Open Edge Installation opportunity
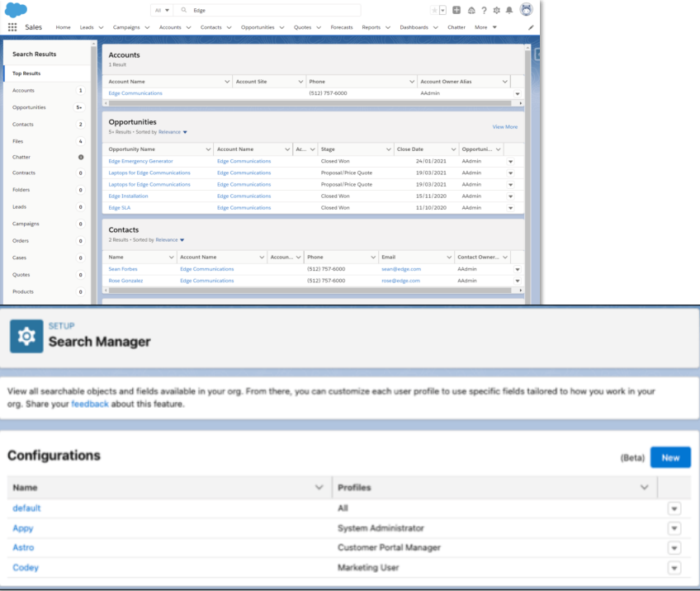The image size is (700, 591). click(128, 196)
